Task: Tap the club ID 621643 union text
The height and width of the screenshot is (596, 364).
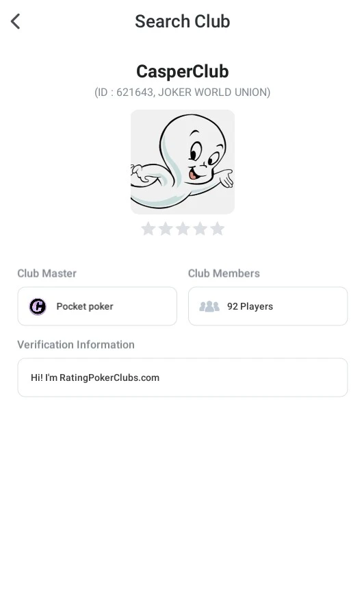Action: tap(183, 92)
